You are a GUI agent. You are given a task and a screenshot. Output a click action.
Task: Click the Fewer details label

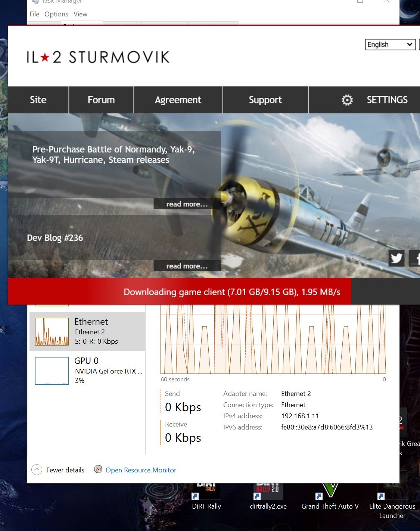point(65,470)
